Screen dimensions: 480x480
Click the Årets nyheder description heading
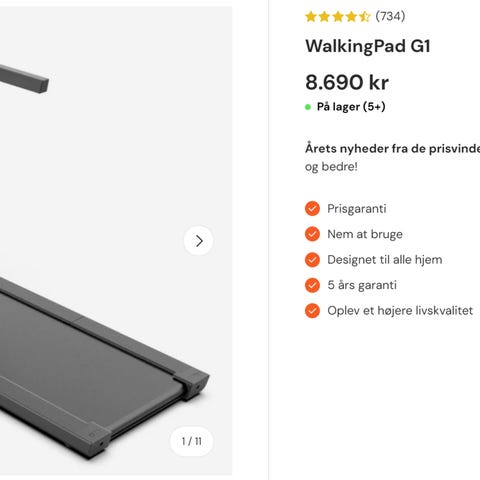[392, 149]
